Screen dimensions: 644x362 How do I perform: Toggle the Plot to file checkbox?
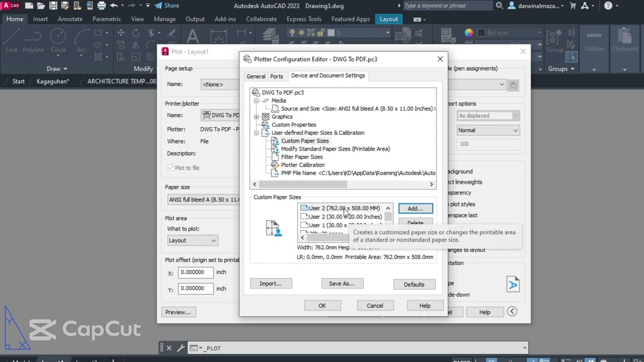(171, 168)
